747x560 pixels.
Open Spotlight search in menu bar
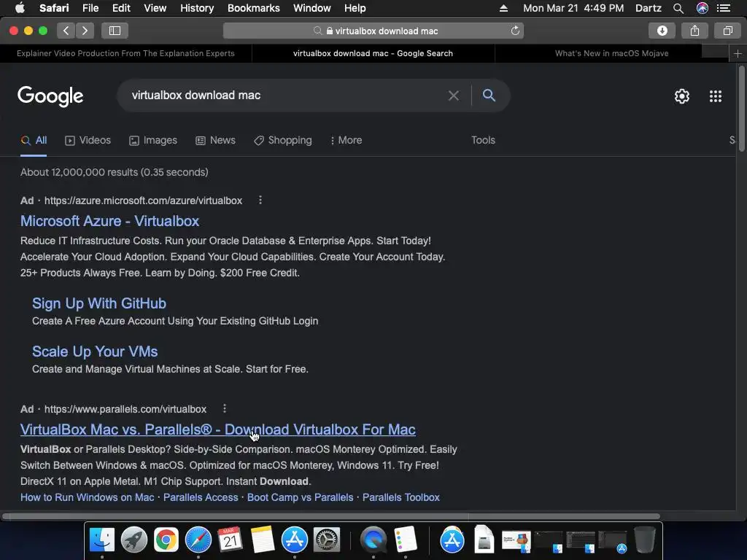click(678, 8)
